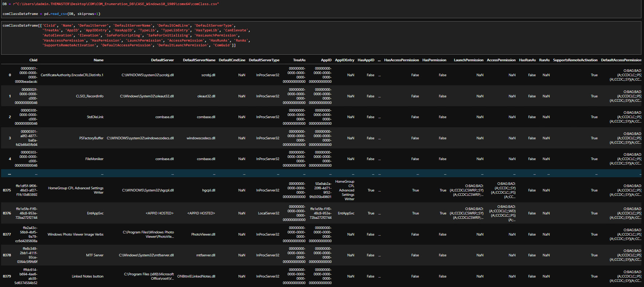Select the PSFactoryBuffer name cell

91,138
